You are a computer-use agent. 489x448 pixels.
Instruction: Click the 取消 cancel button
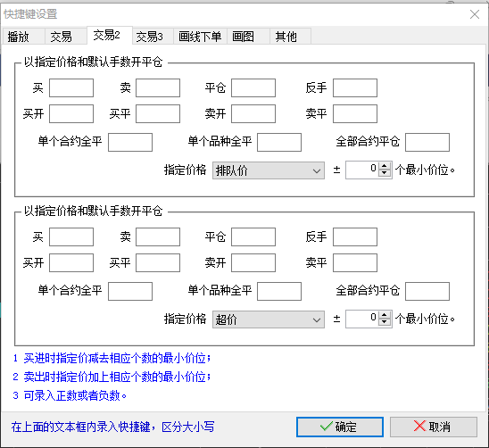tap(434, 427)
